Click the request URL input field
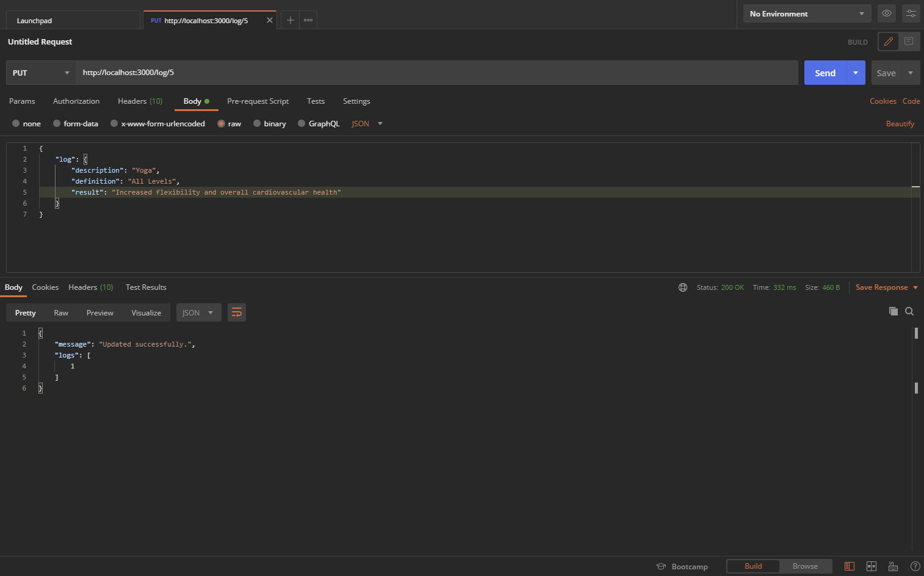Image resolution: width=924 pixels, height=576 pixels. (x=437, y=73)
